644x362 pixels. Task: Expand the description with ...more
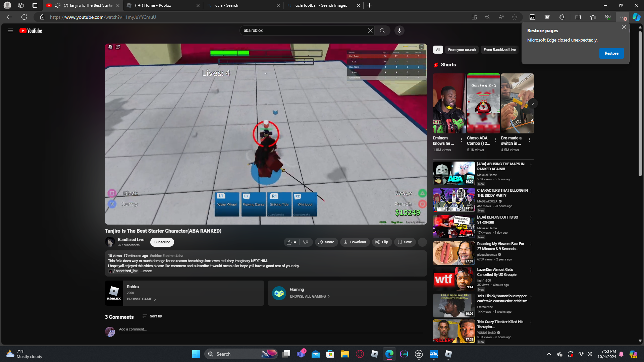coord(146,271)
